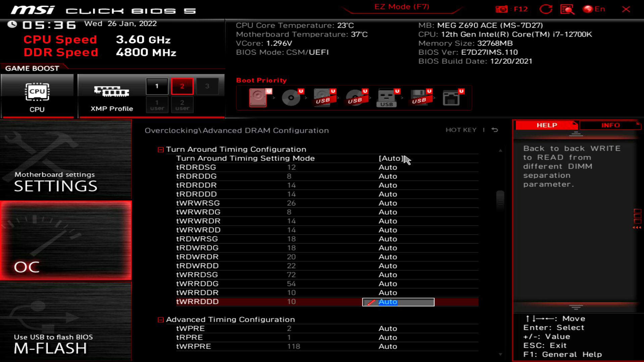The image size is (644, 362).
Task: Open the M-FLASH BIOS flashing menu
Action: 66,321
